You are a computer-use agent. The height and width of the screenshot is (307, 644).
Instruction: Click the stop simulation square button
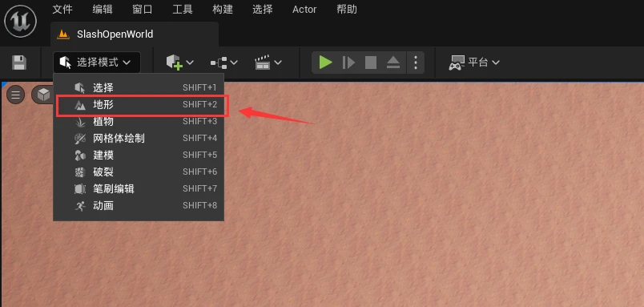(371, 63)
